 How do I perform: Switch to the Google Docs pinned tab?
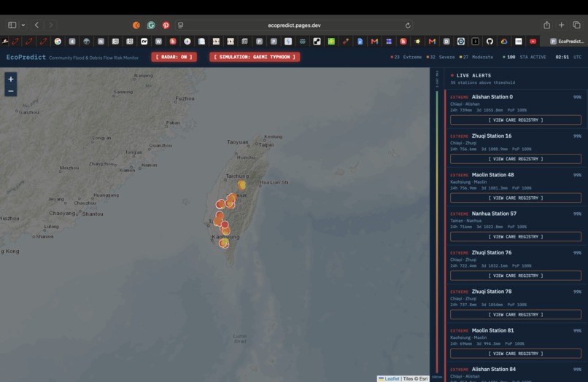360,42
